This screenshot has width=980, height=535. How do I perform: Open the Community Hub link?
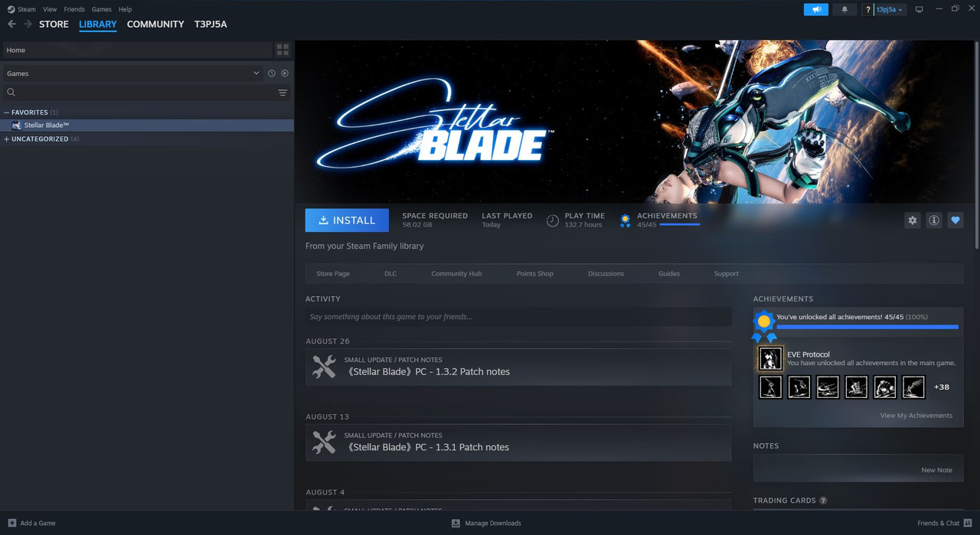[456, 274]
